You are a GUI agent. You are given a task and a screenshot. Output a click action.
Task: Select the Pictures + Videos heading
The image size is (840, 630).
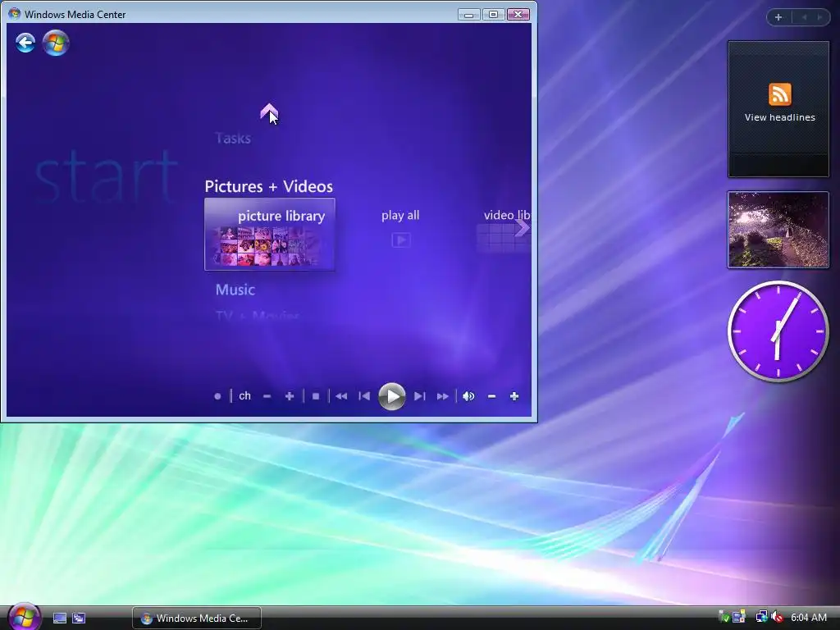(x=268, y=186)
